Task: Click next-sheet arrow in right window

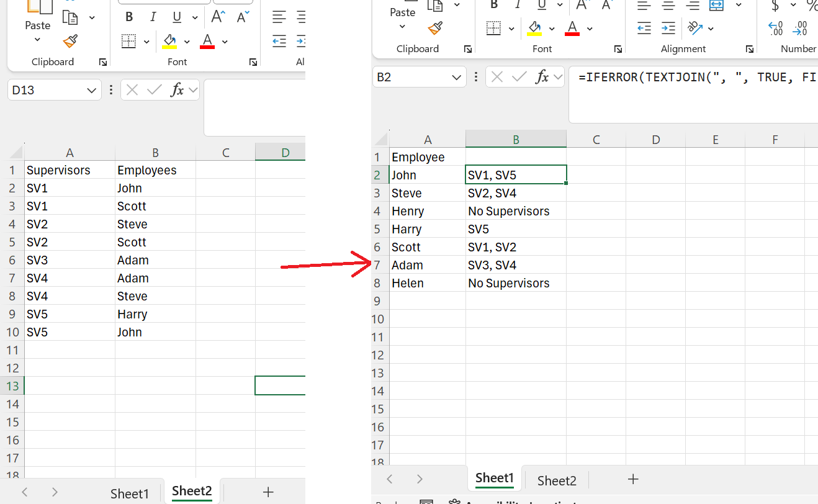Action: pos(420,479)
